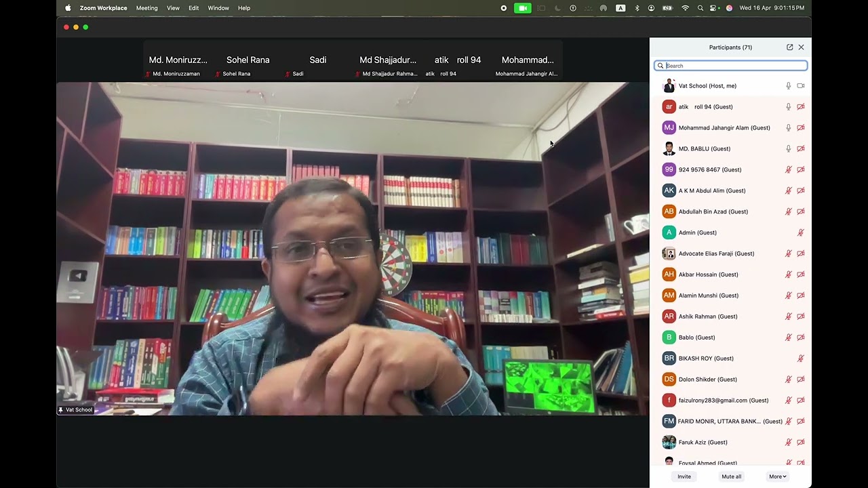Click the Bluetooth icon in menu bar
Screen dimensions: 868x488
click(x=637, y=8)
